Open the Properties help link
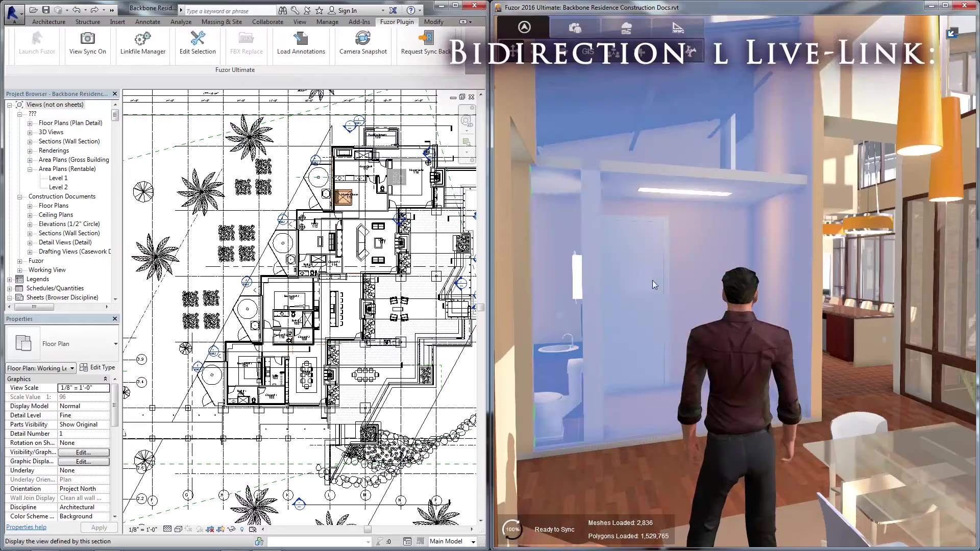This screenshot has height=551, width=980. tap(26, 527)
